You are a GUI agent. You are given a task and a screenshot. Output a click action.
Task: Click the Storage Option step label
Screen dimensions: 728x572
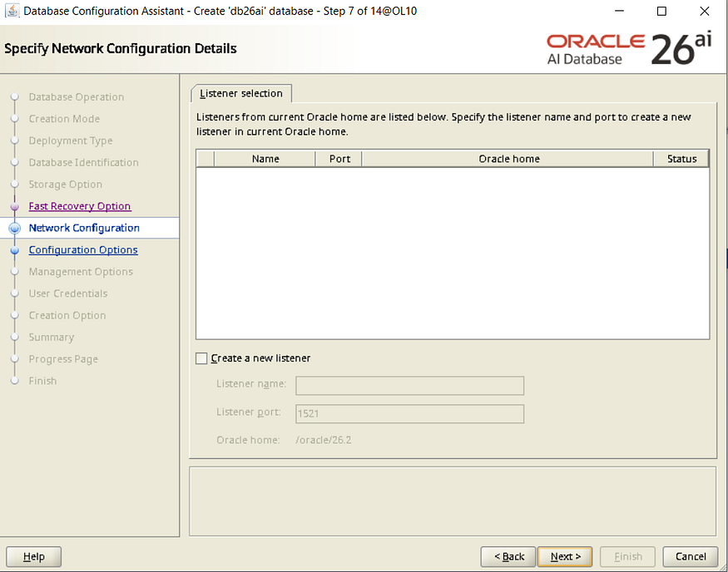[66, 185]
